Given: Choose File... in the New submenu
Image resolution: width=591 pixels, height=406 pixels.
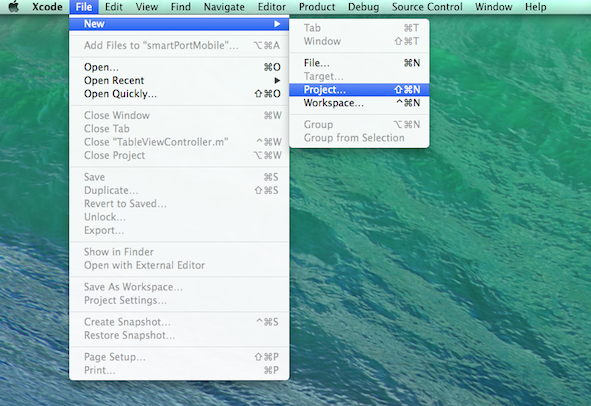Looking at the screenshot, I should click(x=359, y=63).
